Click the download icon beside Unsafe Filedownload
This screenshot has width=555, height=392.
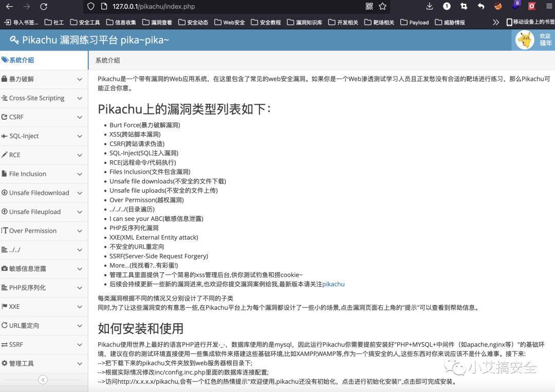(x=5, y=193)
